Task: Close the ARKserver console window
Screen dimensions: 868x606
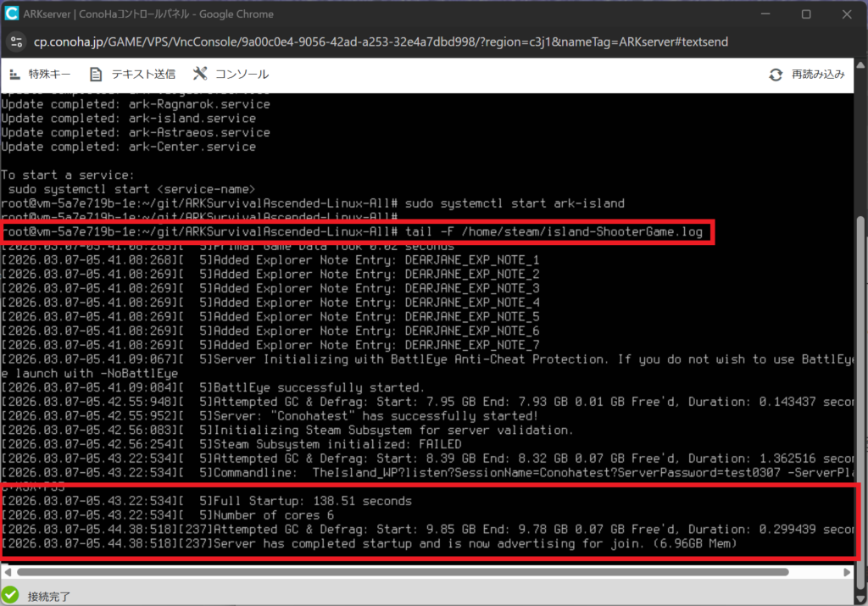Action: click(x=844, y=14)
